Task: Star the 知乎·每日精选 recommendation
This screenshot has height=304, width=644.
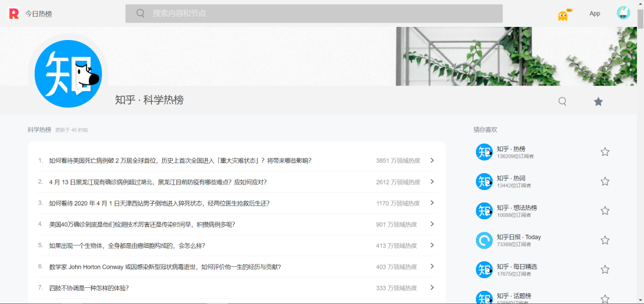Action: click(x=605, y=269)
